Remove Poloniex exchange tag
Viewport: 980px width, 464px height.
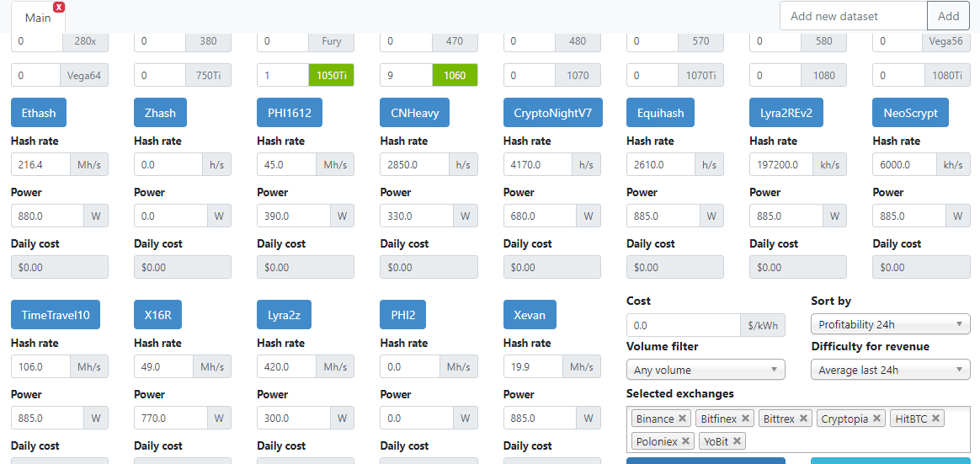click(685, 441)
